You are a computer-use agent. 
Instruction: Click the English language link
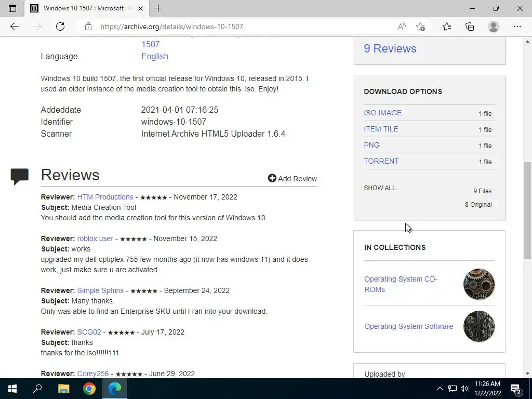155,56
